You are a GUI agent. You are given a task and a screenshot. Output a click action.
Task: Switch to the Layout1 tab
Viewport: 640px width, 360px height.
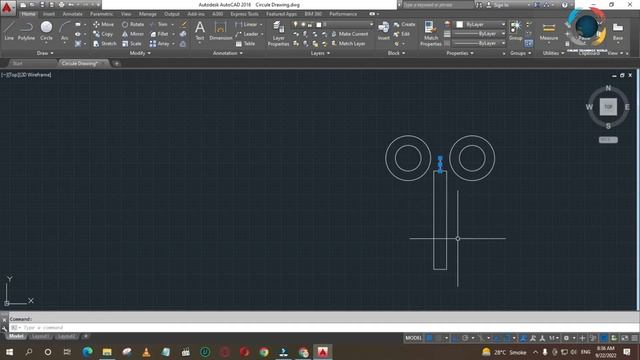point(41,336)
